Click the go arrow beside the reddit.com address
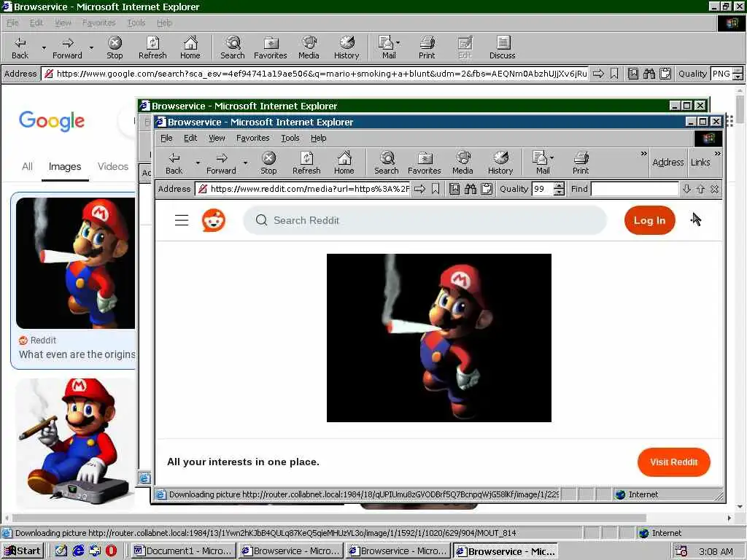This screenshot has width=747, height=560. pyautogui.click(x=419, y=189)
